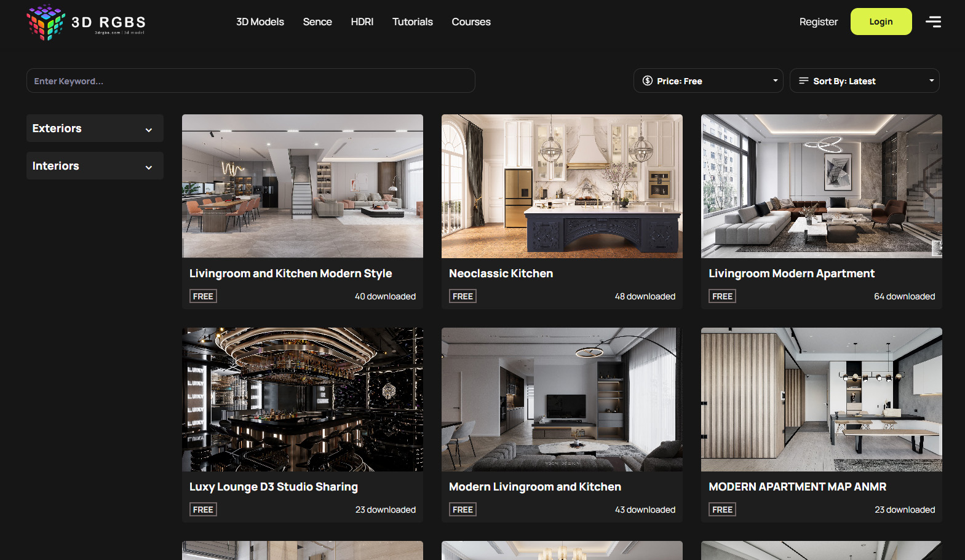Click the 3D RGBS cube logo
Viewport: 965px width, 560px height.
[x=46, y=22]
